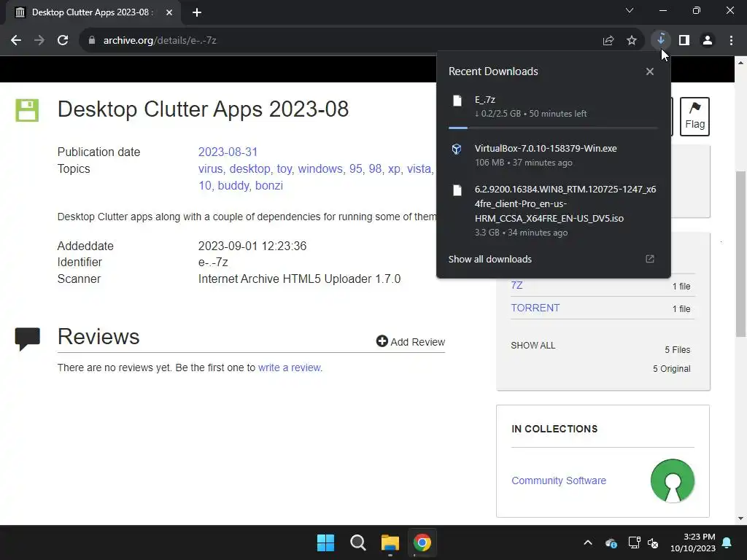This screenshot has width=747, height=560.
Task: Share this page using the share icon
Action: click(608, 41)
